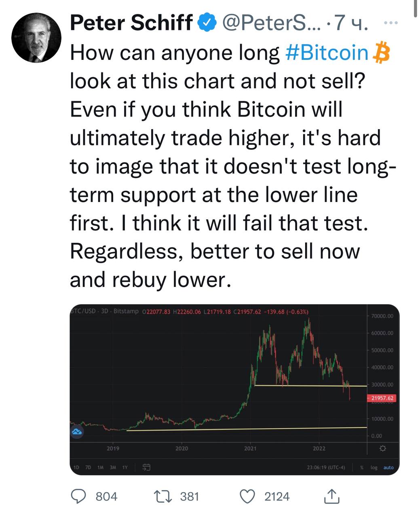Like the tweet with heart icon
Screen dimensions: 420x518
(x=248, y=496)
